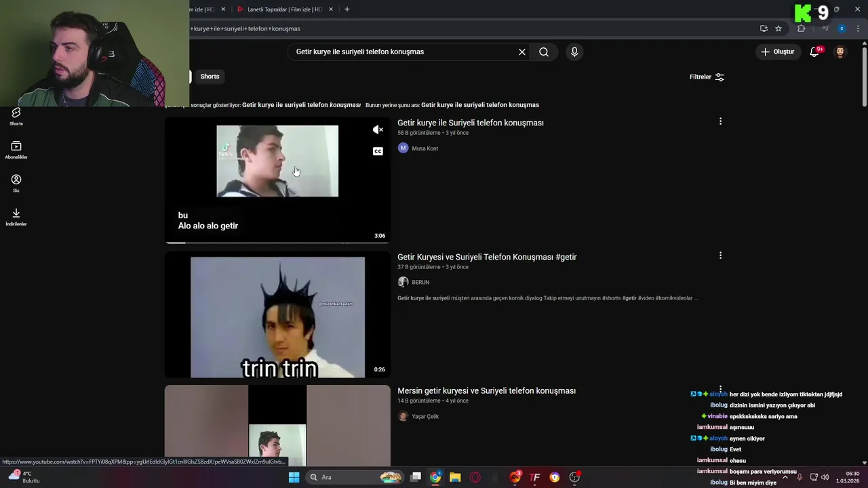This screenshot has height=488, width=868.
Task: Open options menu for Getir Kuryesi #getir video
Action: coord(720,256)
